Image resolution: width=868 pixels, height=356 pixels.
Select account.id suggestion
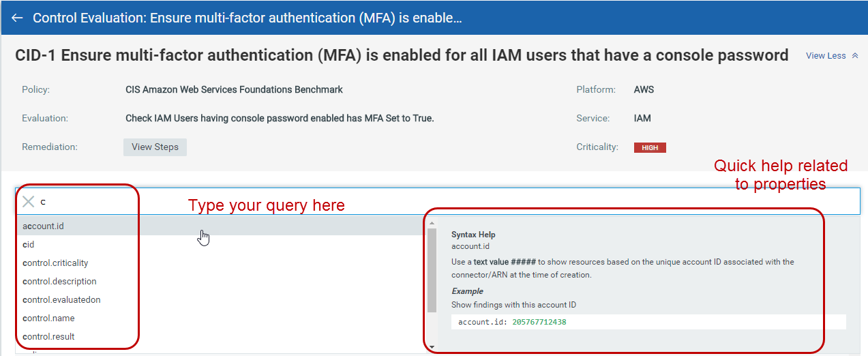[221, 226]
